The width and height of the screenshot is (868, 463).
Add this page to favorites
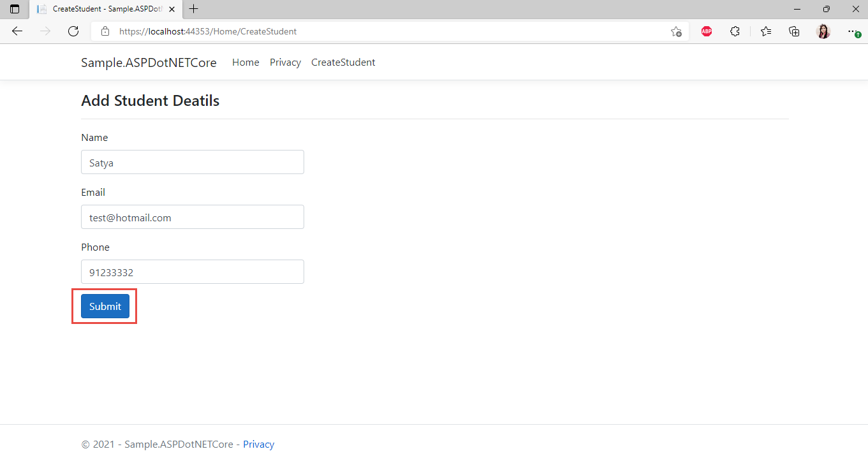coord(676,31)
